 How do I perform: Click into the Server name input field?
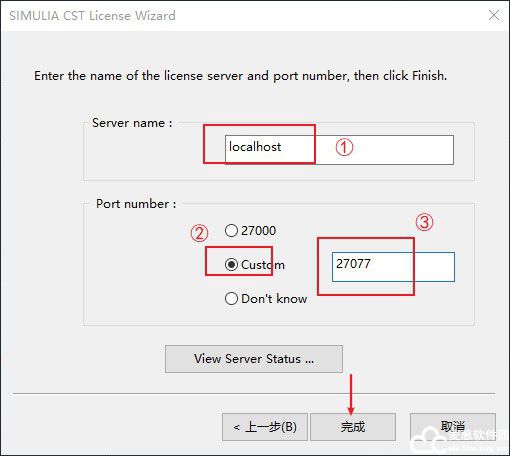tap(339, 150)
